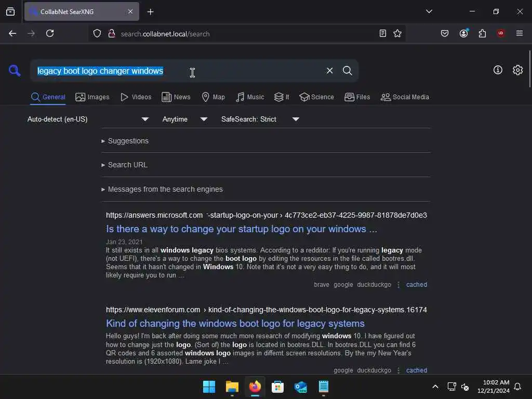The width and height of the screenshot is (532, 399).
Task: Switch to the Science category
Action: pos(316,97)
